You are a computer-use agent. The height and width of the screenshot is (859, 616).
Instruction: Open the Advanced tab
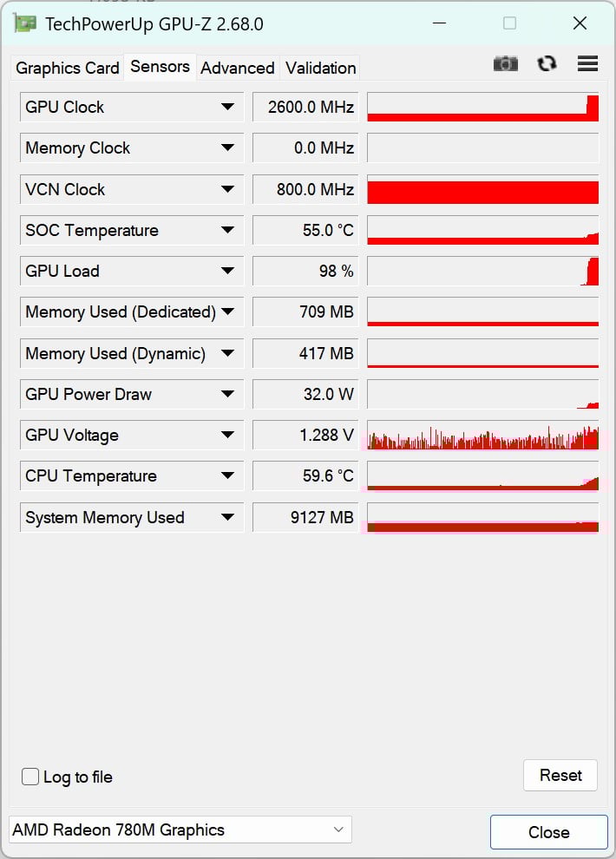(x=238, y=68)
